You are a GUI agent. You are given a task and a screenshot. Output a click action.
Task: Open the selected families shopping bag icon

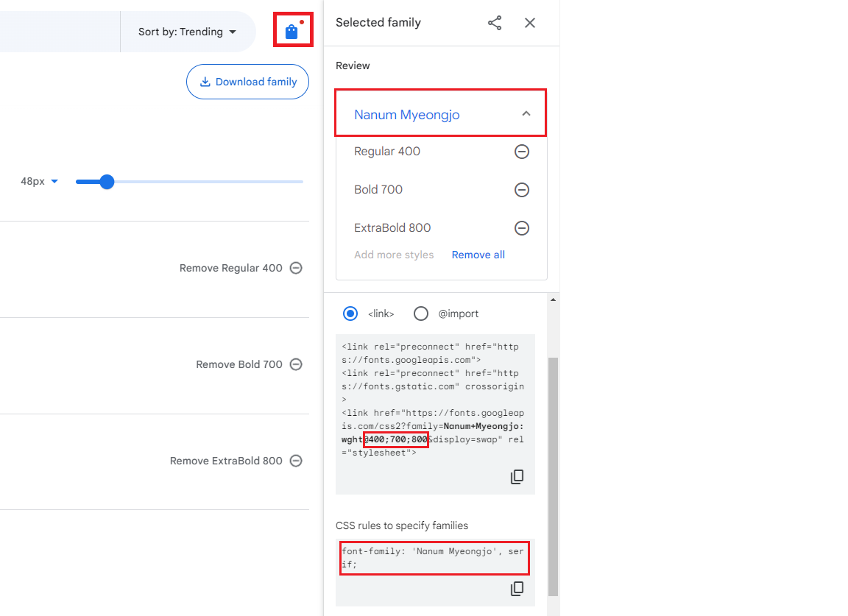(x=292, y=32)
